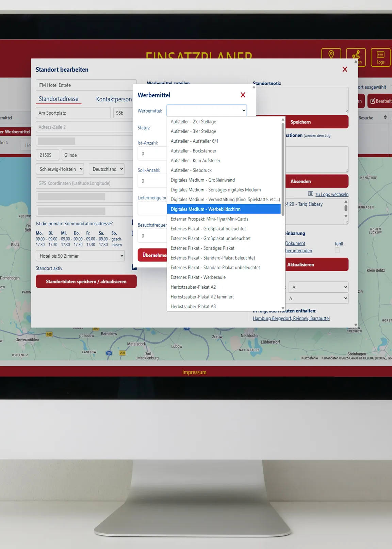Toggle the fehlt checkbox
Viewport: 392px width, 549px height.
click(337, 251)
